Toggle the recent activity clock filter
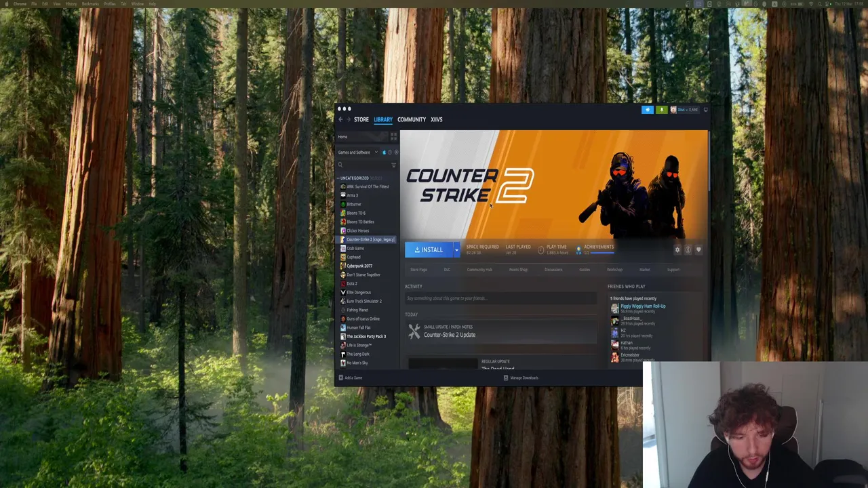Viewport: 868px width, 488px height. pos(390,152)
